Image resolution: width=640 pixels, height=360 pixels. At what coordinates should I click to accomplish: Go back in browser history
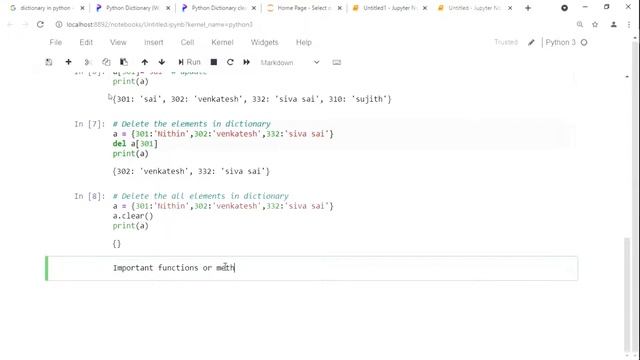10,24
